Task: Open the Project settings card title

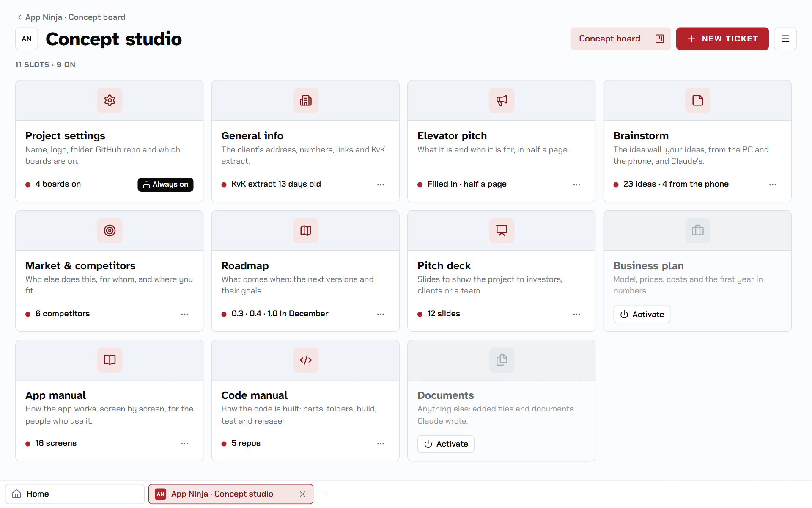Action: click(x=65, y=136)
